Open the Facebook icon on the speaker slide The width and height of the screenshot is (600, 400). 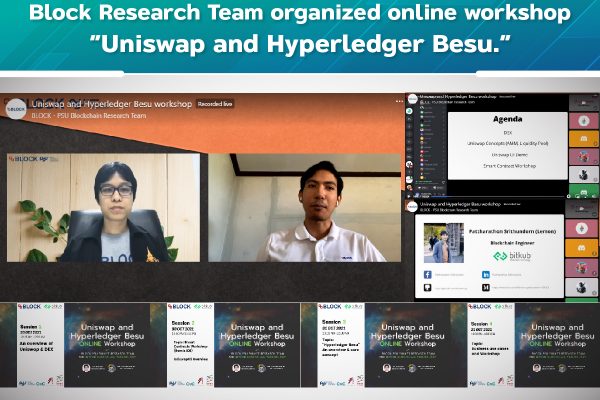[427, 274]
